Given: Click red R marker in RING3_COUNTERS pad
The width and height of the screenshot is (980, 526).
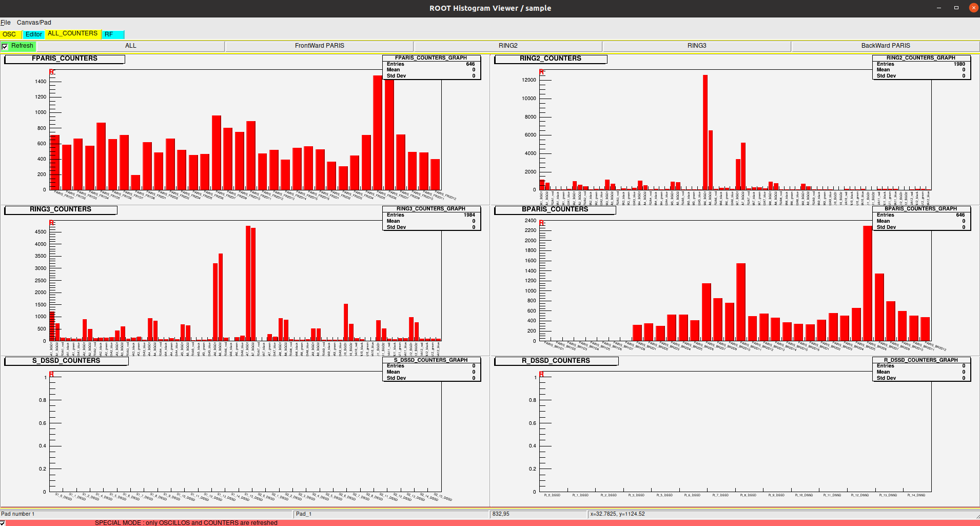Looking at the screenshot, I should click(x=51, y=223).
